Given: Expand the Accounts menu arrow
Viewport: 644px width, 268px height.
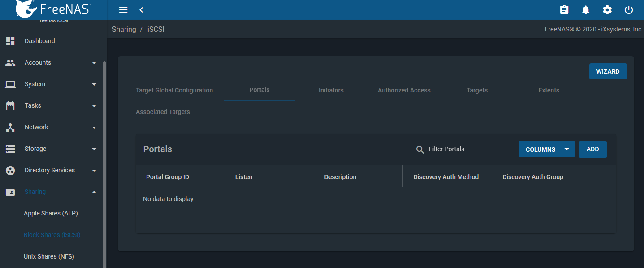Looking at the screenshot, I should (94, 63).
